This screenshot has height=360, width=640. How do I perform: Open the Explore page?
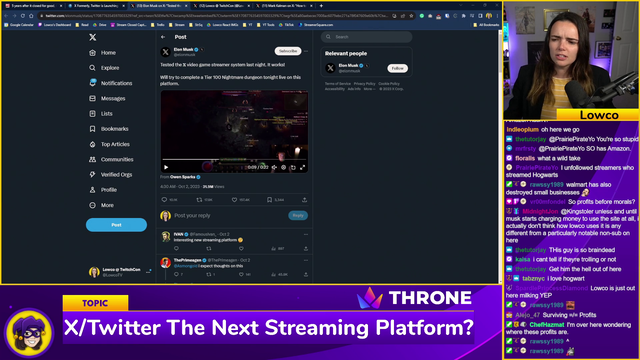coord(104,68)
